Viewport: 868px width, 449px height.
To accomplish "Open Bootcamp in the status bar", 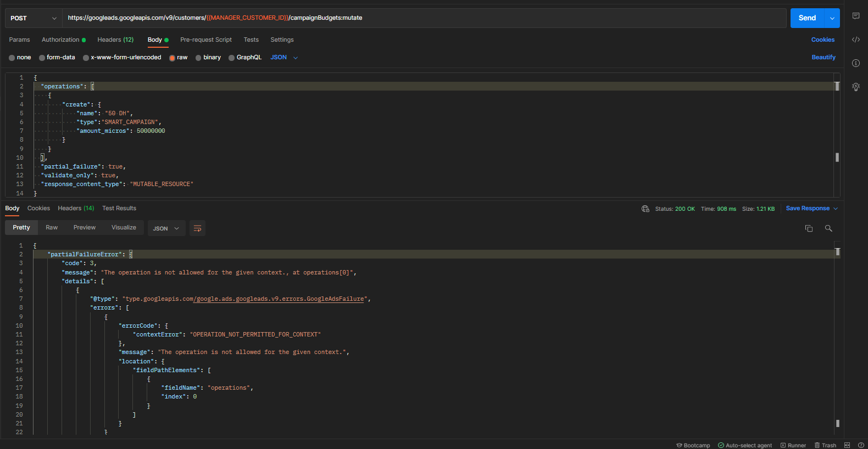I will pyautogui.click(x=693, y=445).
